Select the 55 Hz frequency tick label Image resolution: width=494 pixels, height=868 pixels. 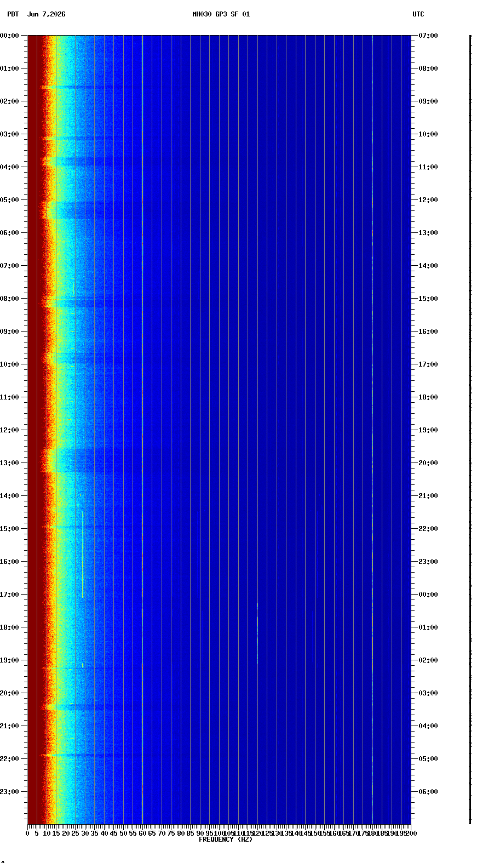[133, 833]
